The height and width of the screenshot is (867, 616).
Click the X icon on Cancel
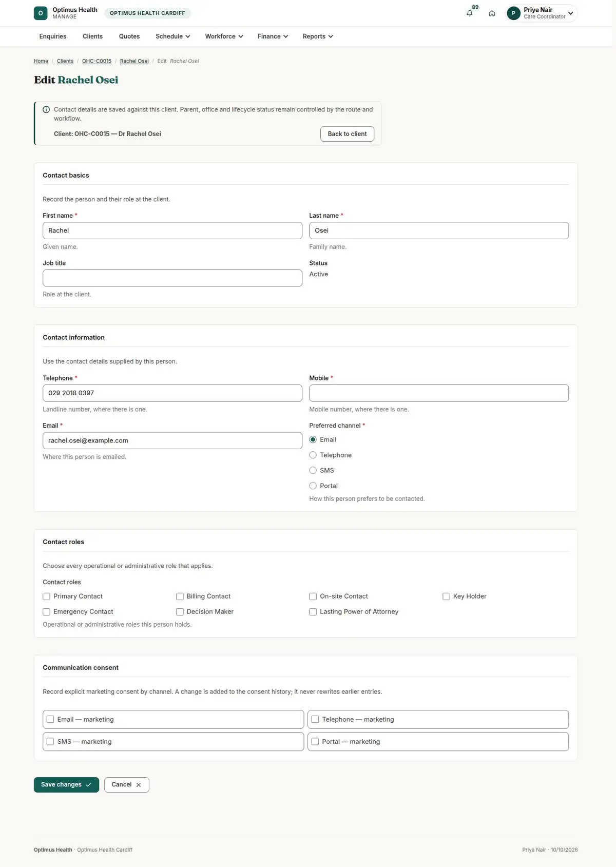coord(139,785)
